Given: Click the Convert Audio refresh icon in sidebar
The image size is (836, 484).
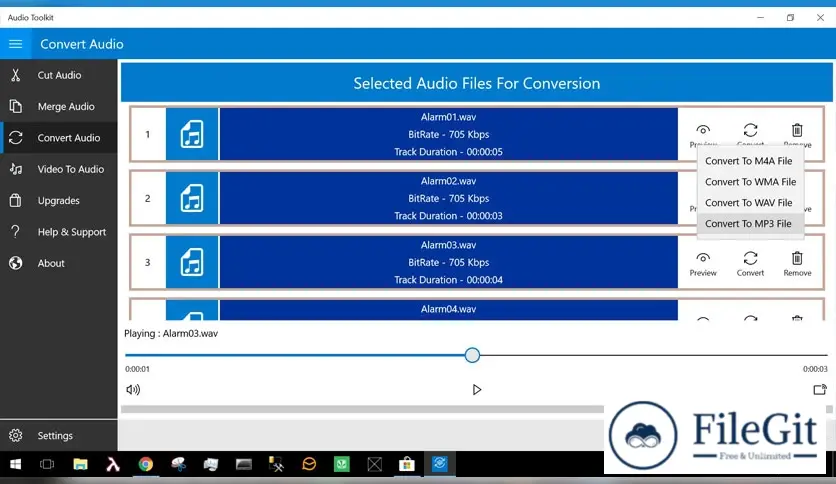Looking at the screenshot, I should tap(15, 138).
